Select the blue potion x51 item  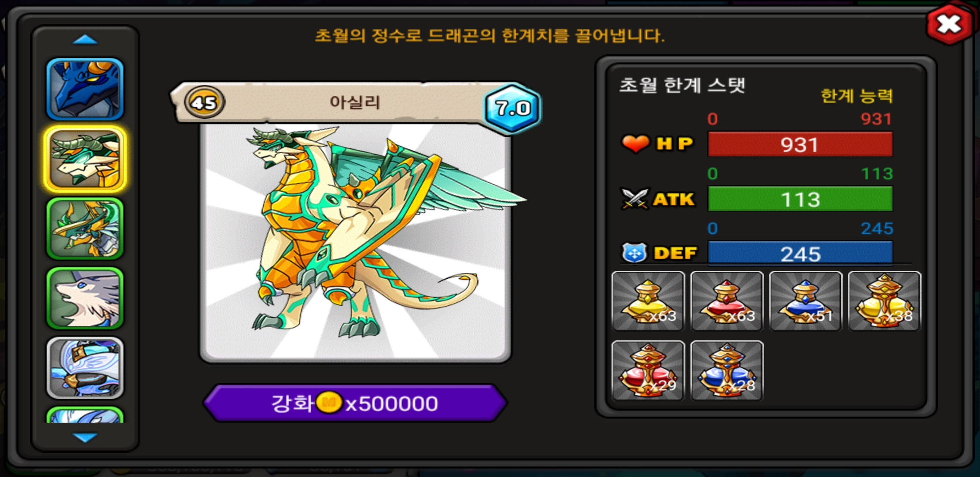click(x=806, y=301)
